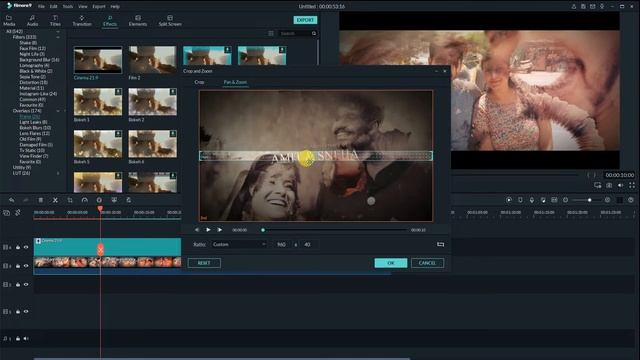
Task: Enter fullscreen preview mode
Action: pos(632,185)
